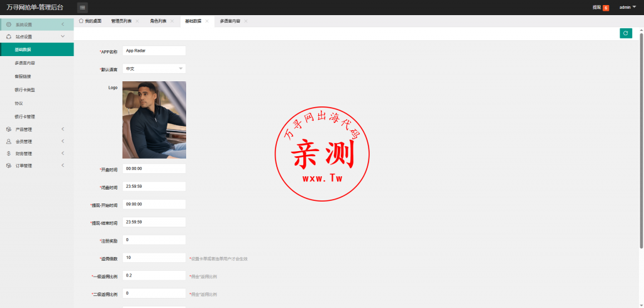Close the 多语言内容 tab
This screenshot has height=308, width=644.
pos(246,21)
